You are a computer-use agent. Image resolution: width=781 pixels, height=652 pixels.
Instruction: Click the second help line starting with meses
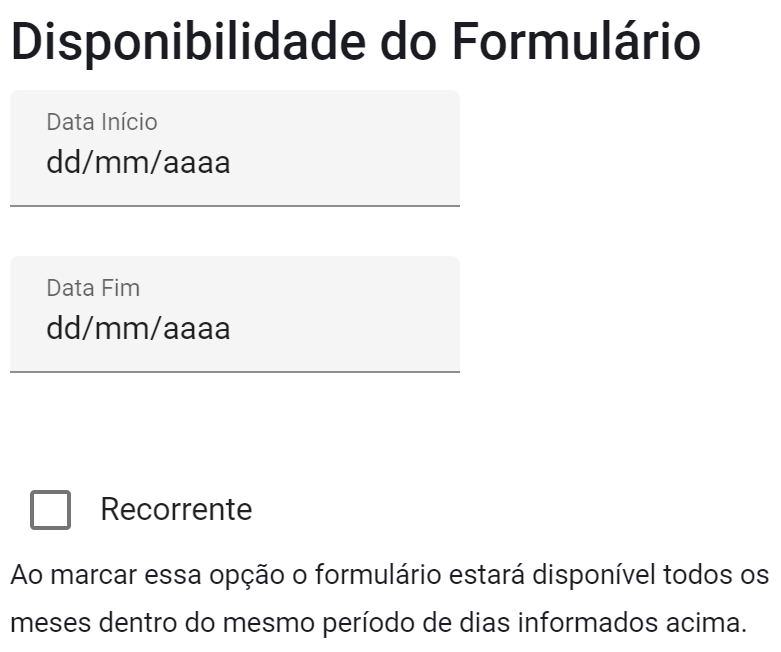click(378, 626)
